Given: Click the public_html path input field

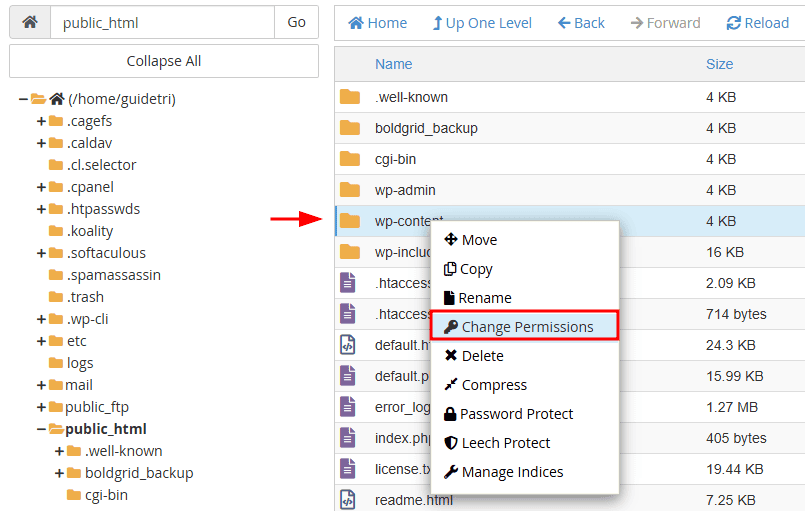Looking at the screenshot, I should [x=162, y=22].
